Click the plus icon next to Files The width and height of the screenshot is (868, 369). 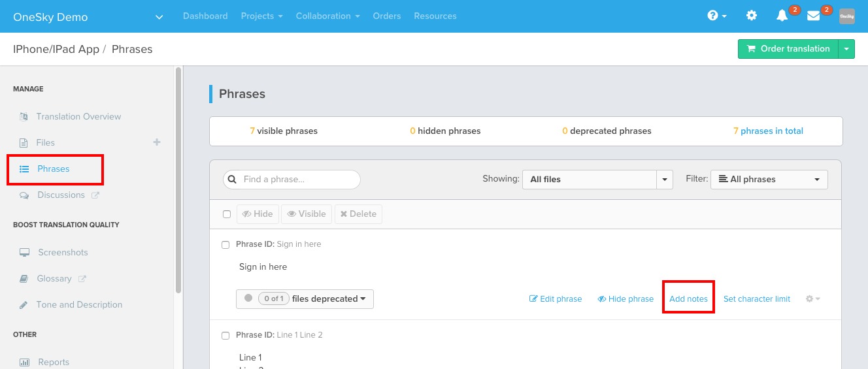(157, 142)
